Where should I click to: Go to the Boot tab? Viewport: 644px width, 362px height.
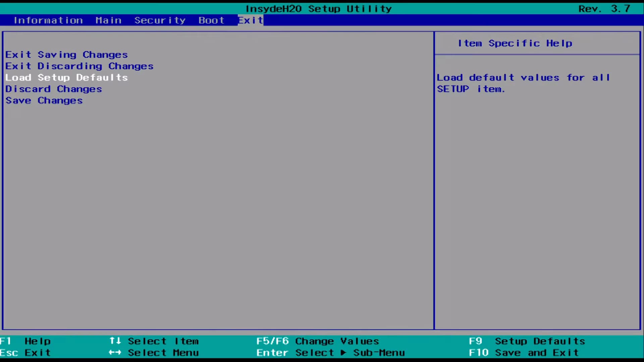point(211,20)
